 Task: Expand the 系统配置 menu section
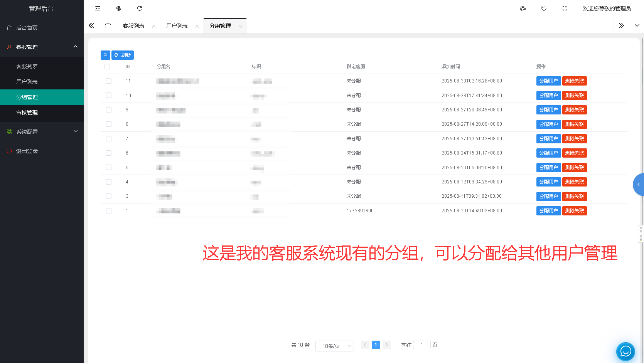coord(42,131)
